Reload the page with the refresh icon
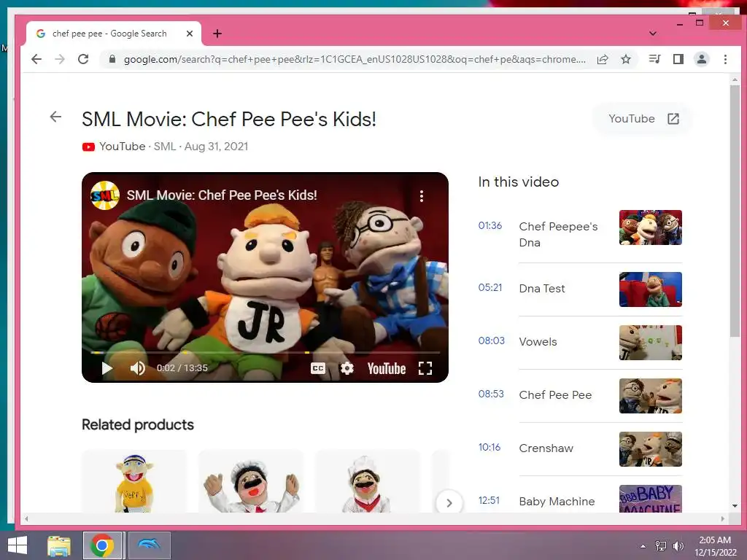747x560 pixels. coord(83,59)
